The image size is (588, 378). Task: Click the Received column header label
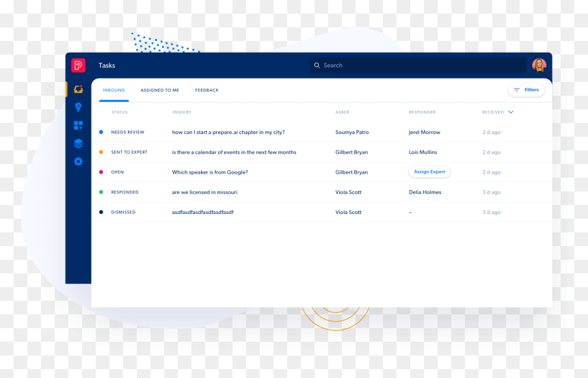tap(493, 112)
